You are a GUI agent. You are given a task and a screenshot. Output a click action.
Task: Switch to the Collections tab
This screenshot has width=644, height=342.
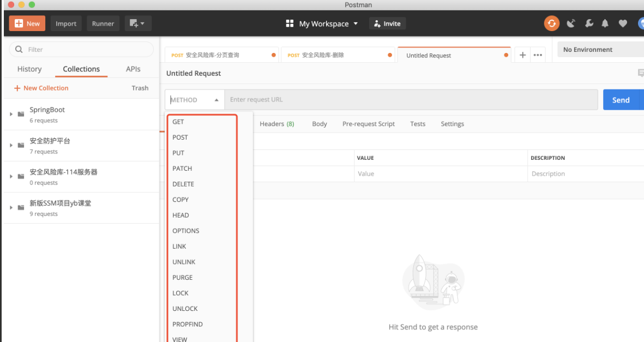point(81,69)
